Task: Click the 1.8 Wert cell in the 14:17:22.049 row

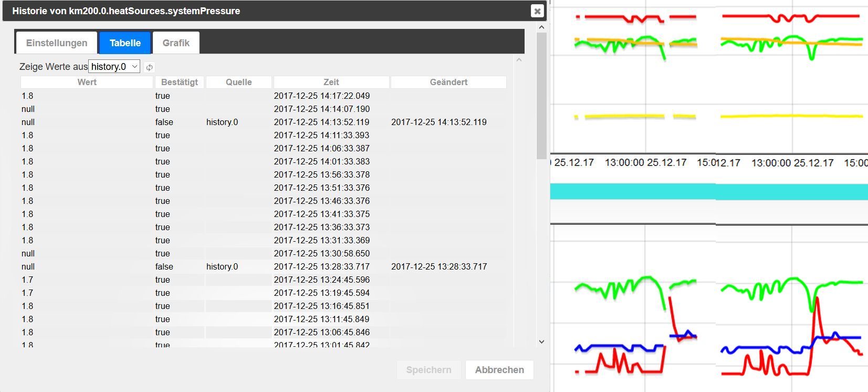Action: click(x=27, y=96)
